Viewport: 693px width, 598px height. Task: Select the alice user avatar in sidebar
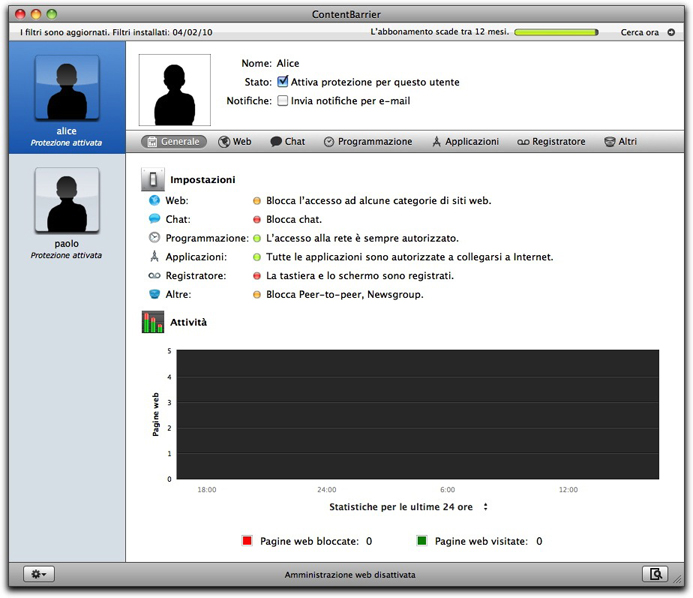point(67,87)
